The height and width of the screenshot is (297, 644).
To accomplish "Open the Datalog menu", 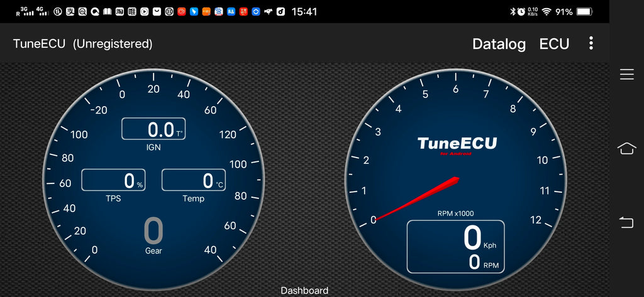I will point(499,44).
